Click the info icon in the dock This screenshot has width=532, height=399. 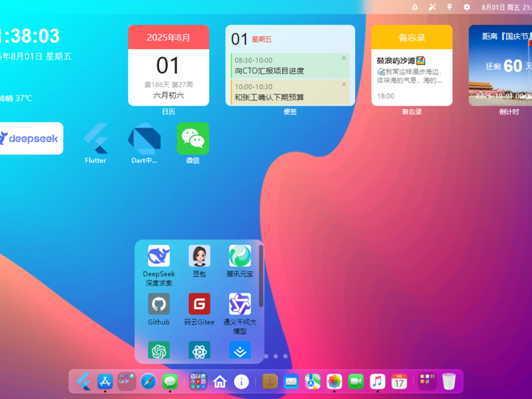pos(241,382)
